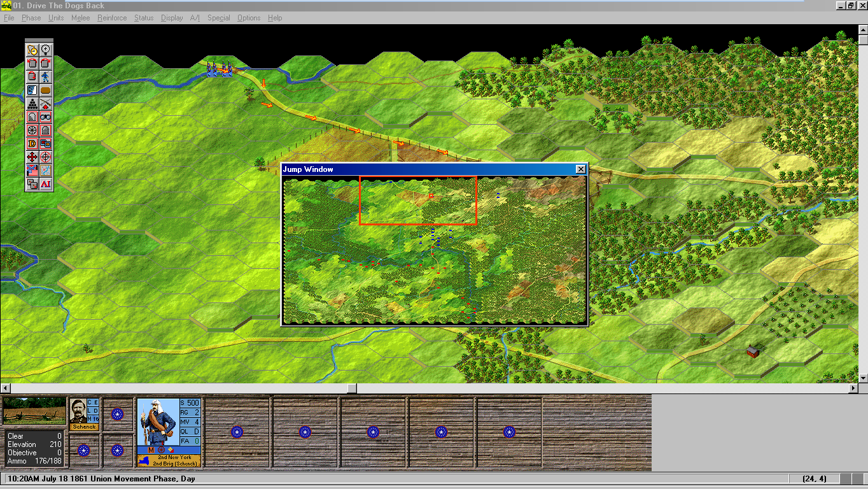Screen dimensions: 868x489
Task: Click the Jump Window title bar
Action: coord(434,169)
